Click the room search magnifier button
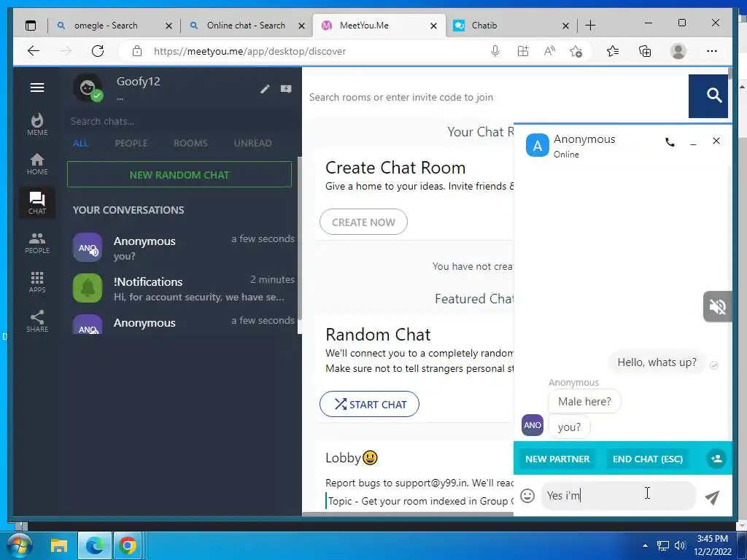 pyautogui.click(x=708, y=96)
